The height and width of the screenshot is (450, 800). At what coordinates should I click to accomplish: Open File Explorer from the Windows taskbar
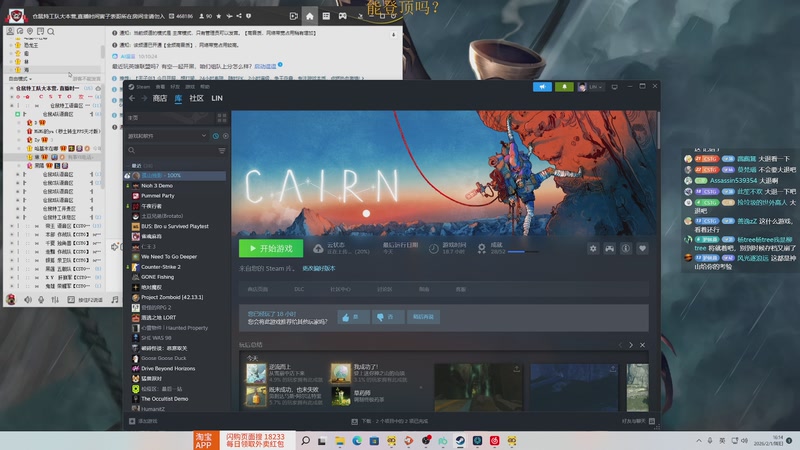[x=340, y=441]
